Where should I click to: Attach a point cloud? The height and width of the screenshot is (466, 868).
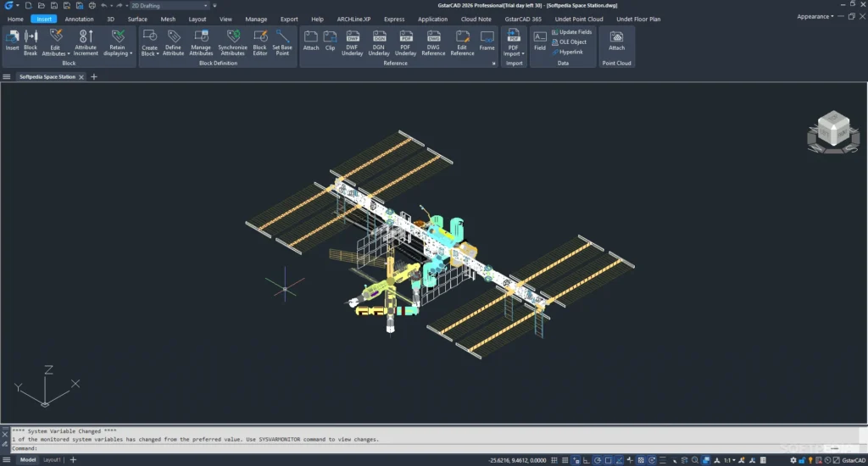click(617, 42)
